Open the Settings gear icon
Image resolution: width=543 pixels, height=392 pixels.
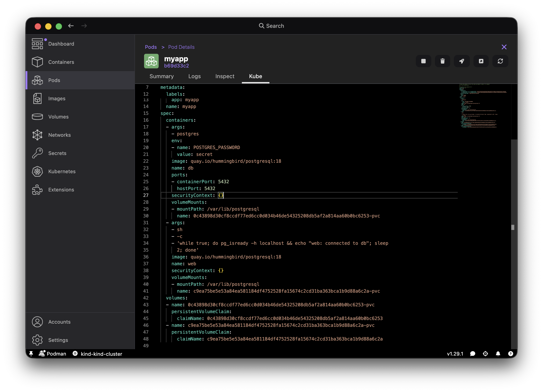coord(37,340)
